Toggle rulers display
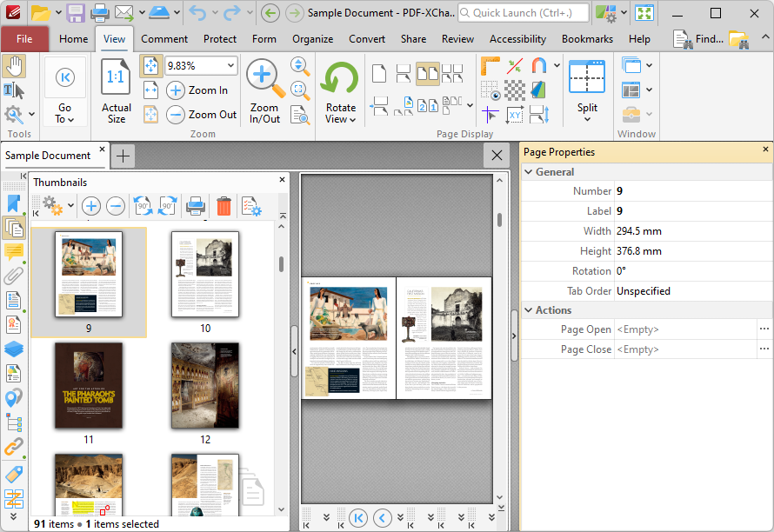Viewport: 774px width, 532px height. tap(490, 66)
